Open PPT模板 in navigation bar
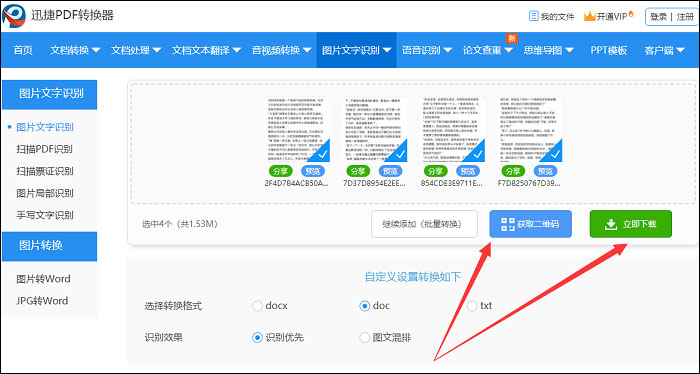The width and height of the screenshot is (700, 374). coord(609,50)
